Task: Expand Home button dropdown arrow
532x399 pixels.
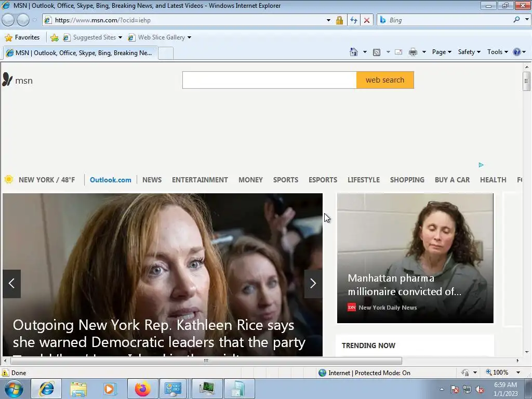Action: point(365,52)
